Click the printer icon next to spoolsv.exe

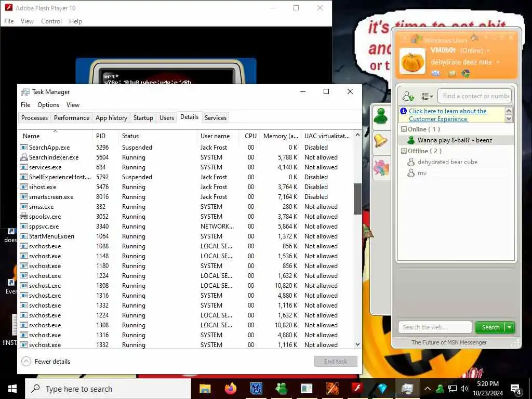[24, 216]
